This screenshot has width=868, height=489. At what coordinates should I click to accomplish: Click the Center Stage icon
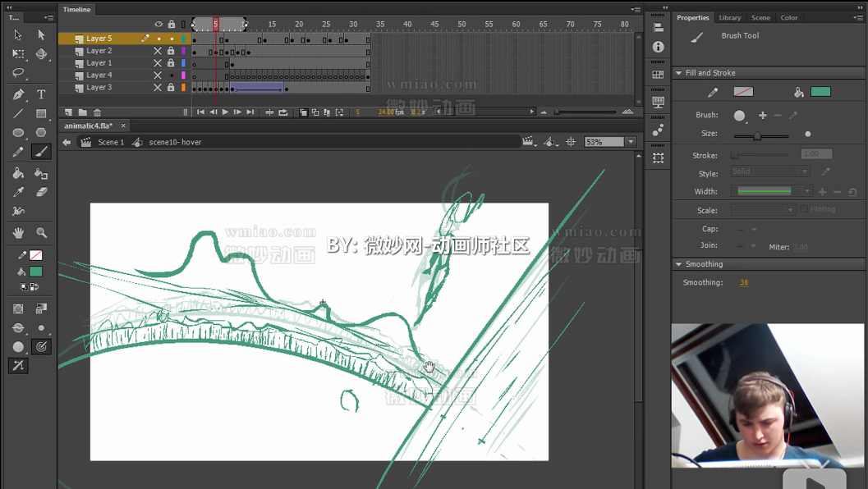[x=571, y=142]
